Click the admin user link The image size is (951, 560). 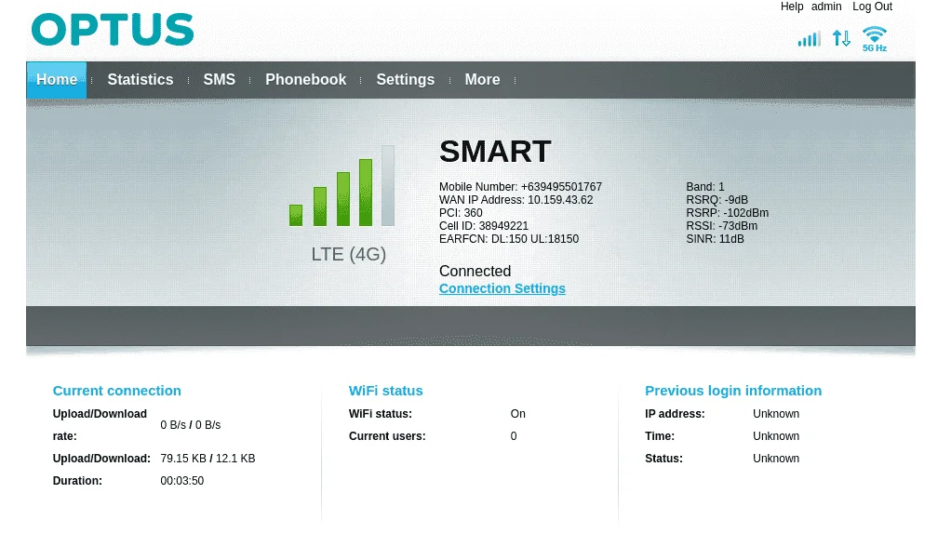coord(826,7)
